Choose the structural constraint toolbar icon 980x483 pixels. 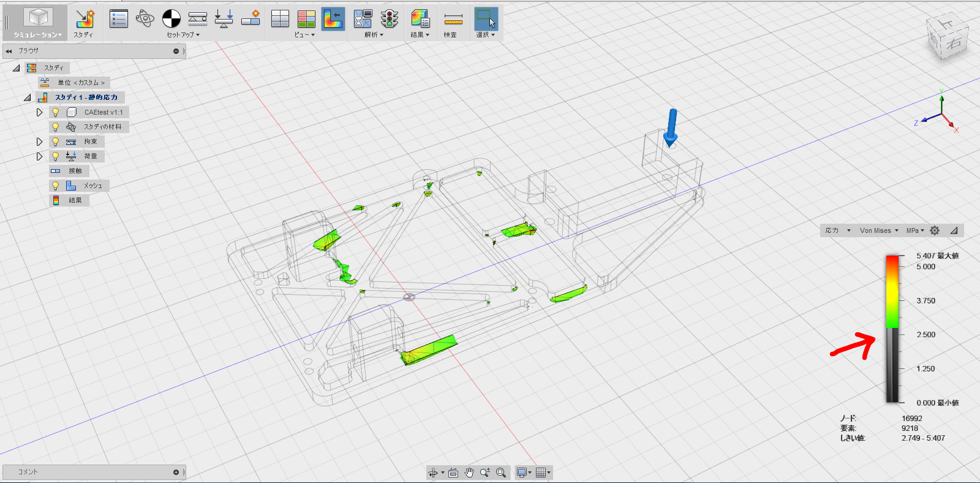[x=198, y=19]
